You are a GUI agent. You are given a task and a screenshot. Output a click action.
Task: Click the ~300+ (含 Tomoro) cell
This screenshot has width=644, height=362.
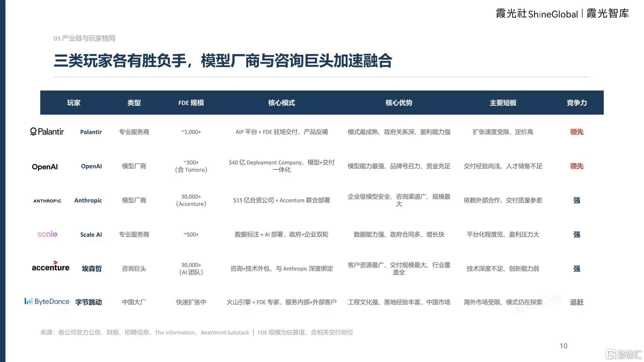[191, 166]
